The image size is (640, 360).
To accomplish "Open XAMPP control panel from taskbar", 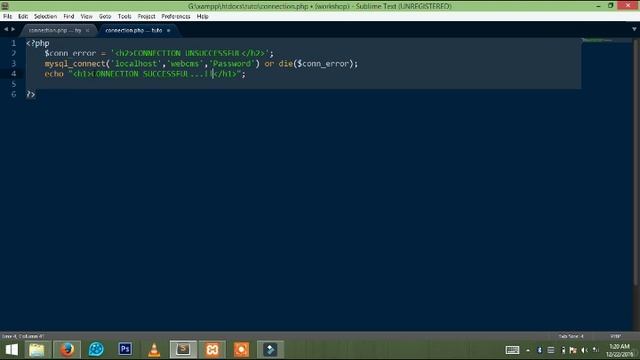I will [212, 350].
